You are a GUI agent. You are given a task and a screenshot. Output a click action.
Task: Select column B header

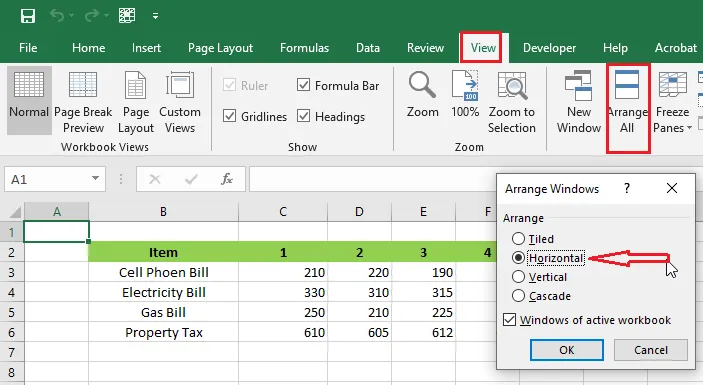click(163, 212)
